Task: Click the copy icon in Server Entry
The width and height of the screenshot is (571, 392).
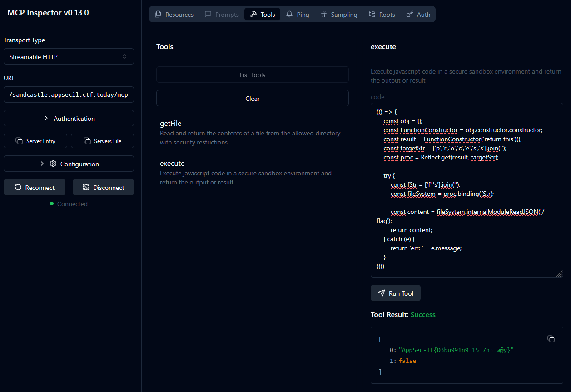Action: point(19,141)
